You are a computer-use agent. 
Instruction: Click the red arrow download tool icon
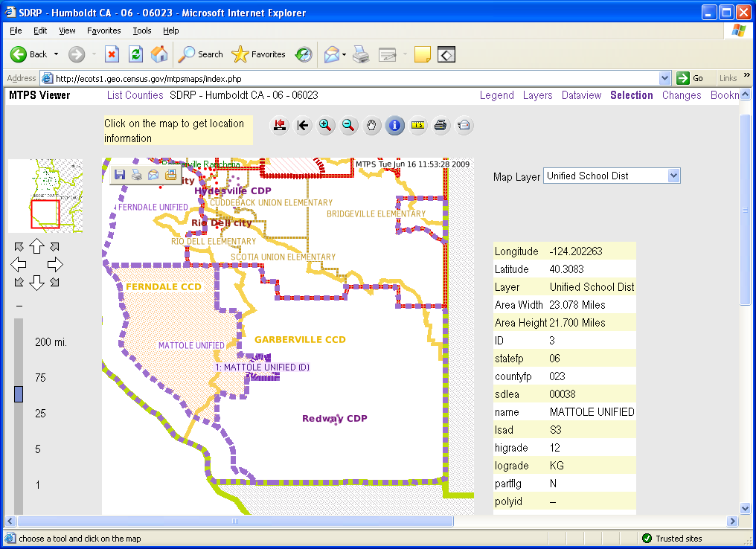pos(280,126)
